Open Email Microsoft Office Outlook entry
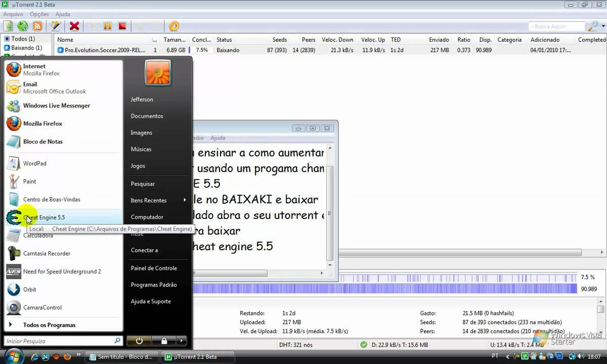This screenshot has height=364, width=607. click(63, 88)
